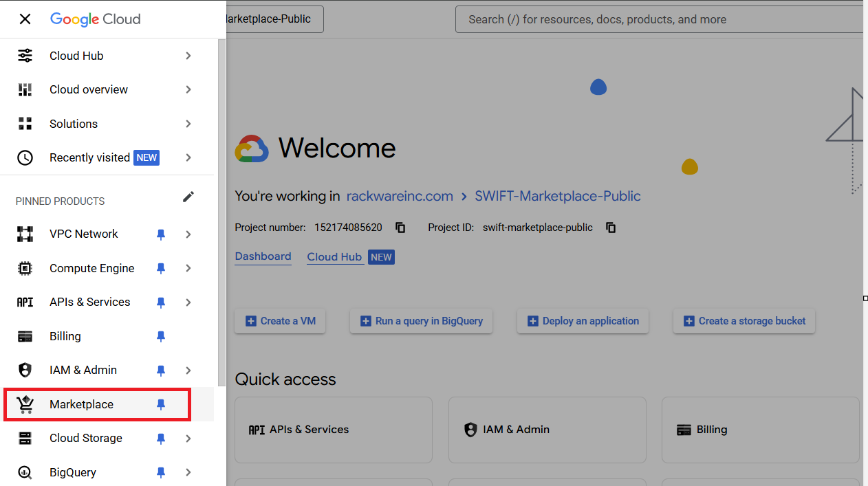Expand BigQuery submenu chevron
The image size is (868, 486).
[188, 472]
